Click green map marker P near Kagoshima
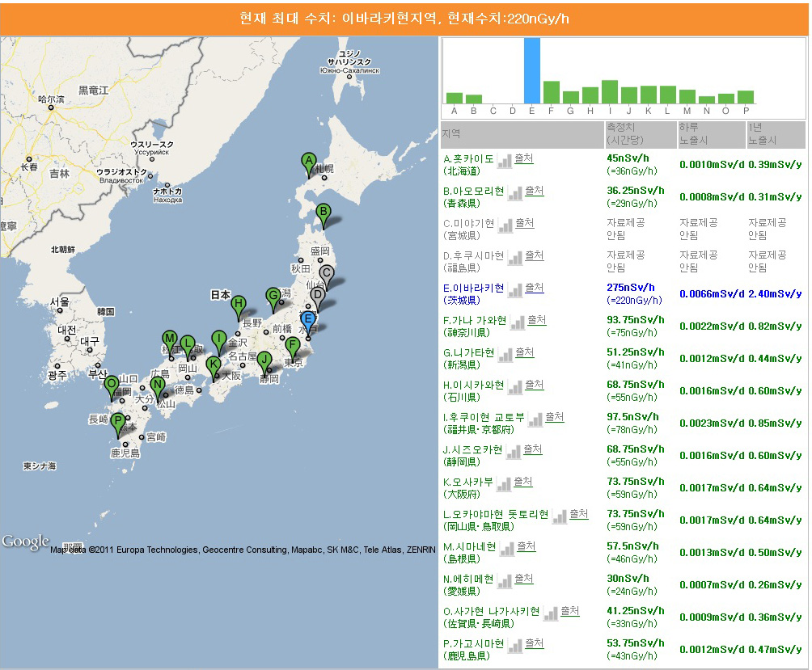812x670 pixels. pyautogui.click(x=118, y=422)
